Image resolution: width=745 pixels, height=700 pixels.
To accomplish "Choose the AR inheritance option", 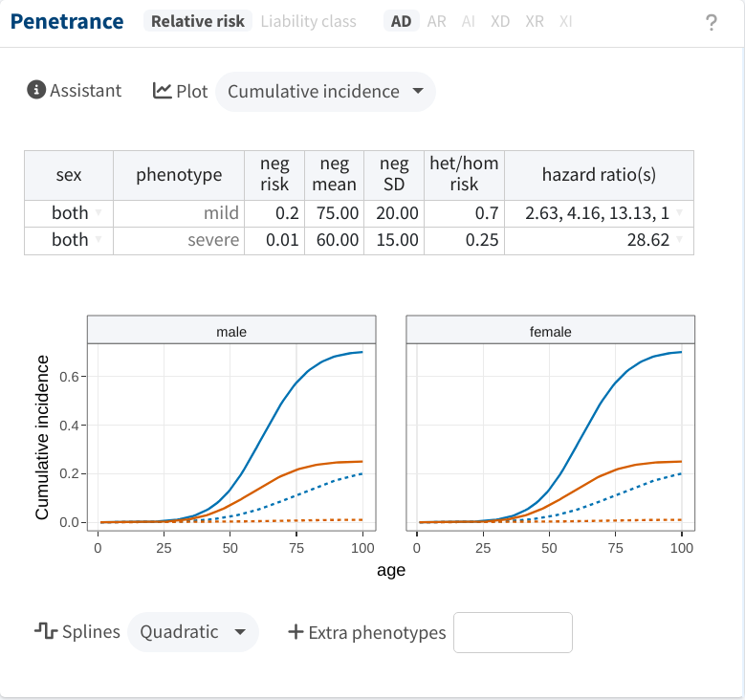I will [x=436, y=21].
